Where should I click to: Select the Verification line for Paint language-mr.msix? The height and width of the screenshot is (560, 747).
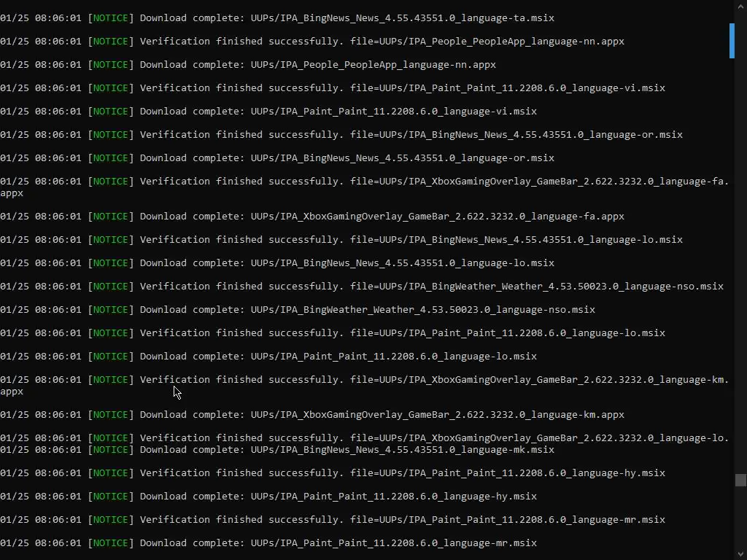[333, 520]
